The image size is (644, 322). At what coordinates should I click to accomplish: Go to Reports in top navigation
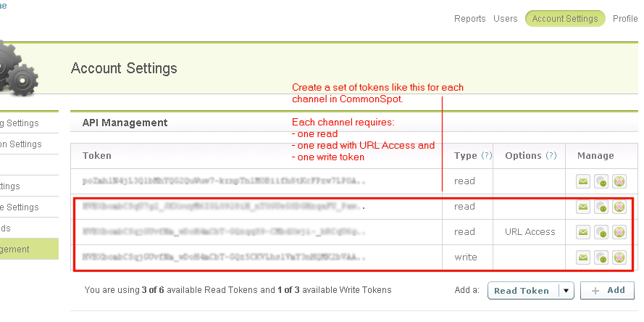469,19
